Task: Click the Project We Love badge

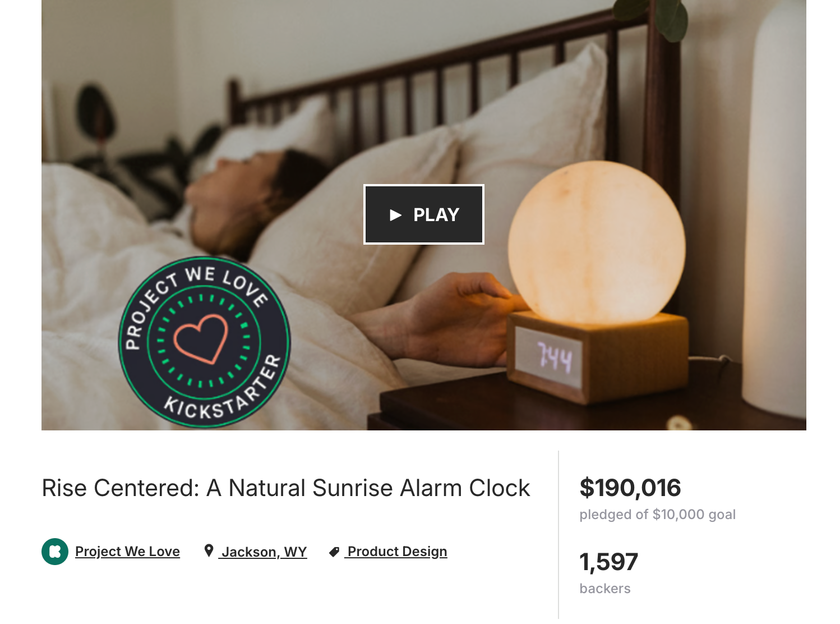Action: point(204,342)
